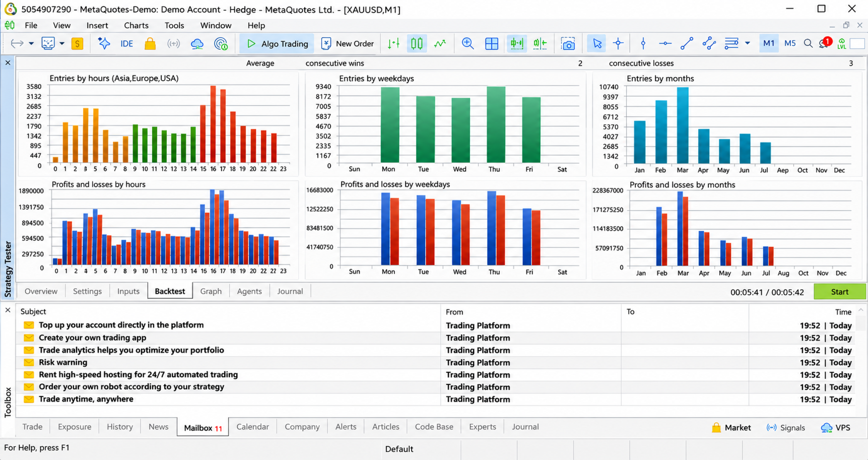Select the Fibonacci retracement lines tool
The height and width of the screenshot is (460, 868).
coord(731,44)
